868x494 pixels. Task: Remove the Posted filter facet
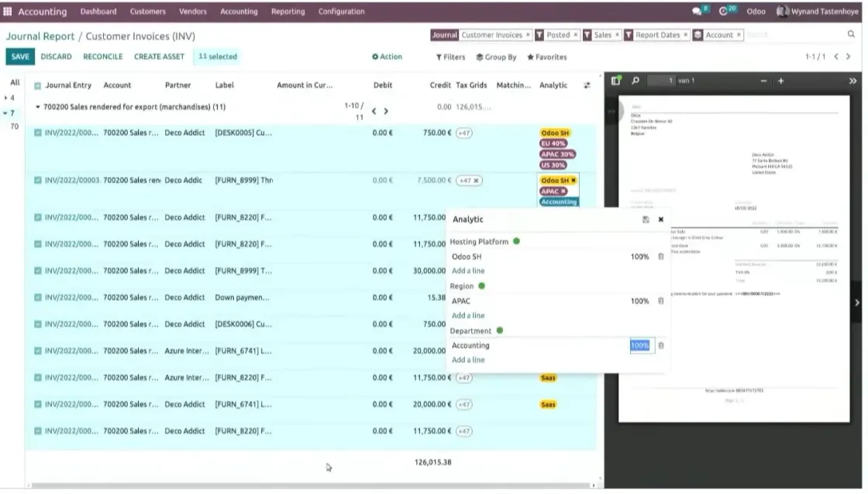click(576, 35)
